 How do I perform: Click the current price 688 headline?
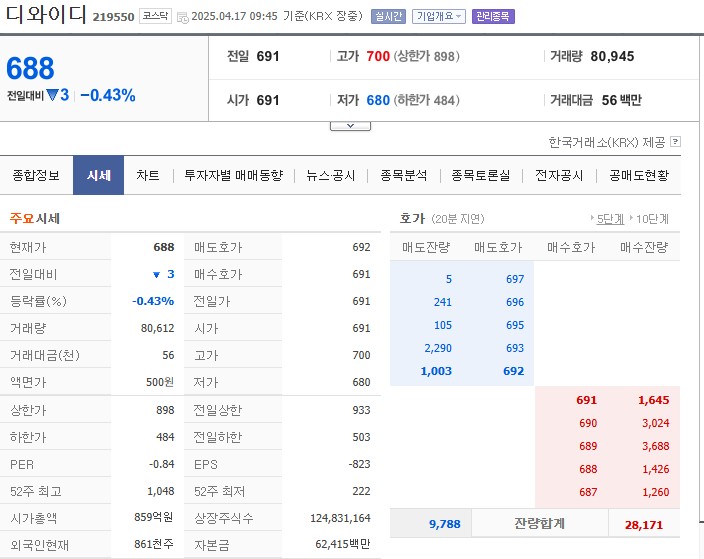[x=30, y=68]
